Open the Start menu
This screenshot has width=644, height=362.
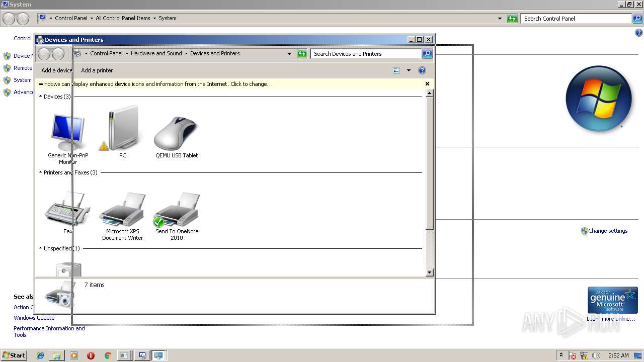[x=14, y=355]
